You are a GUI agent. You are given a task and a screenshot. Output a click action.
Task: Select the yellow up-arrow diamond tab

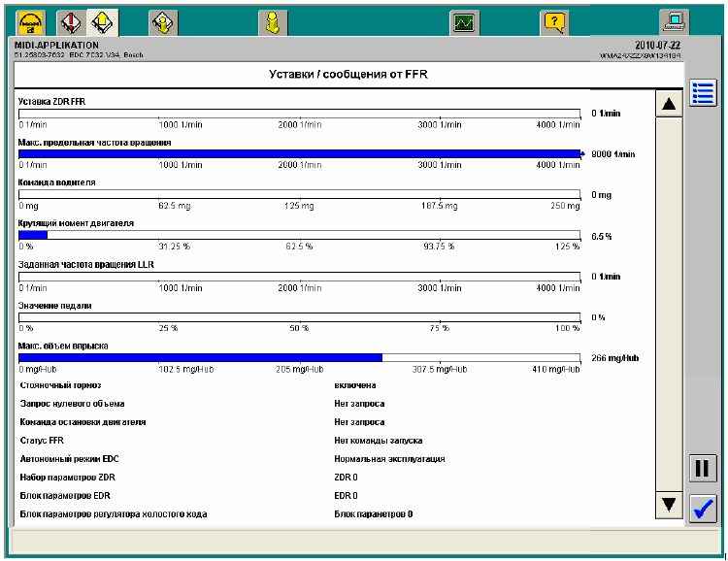click(x=102, y=22)
